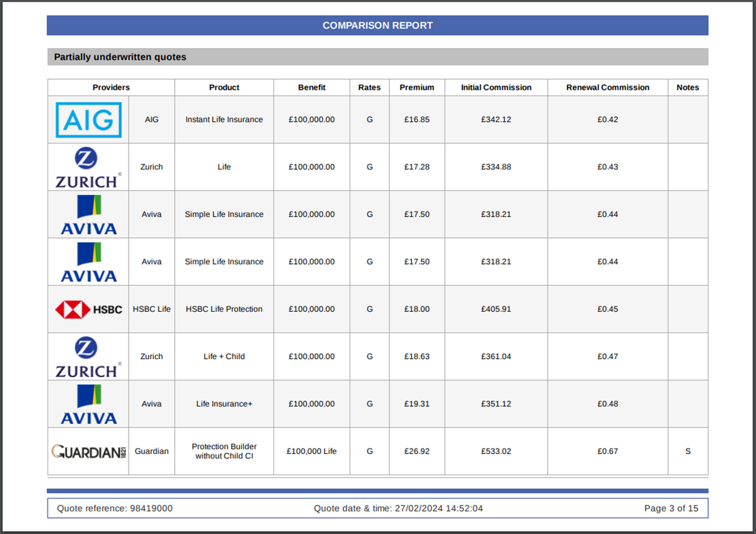
Task: Select the £361.04 initial commission
Action: [x=496, y=357]
